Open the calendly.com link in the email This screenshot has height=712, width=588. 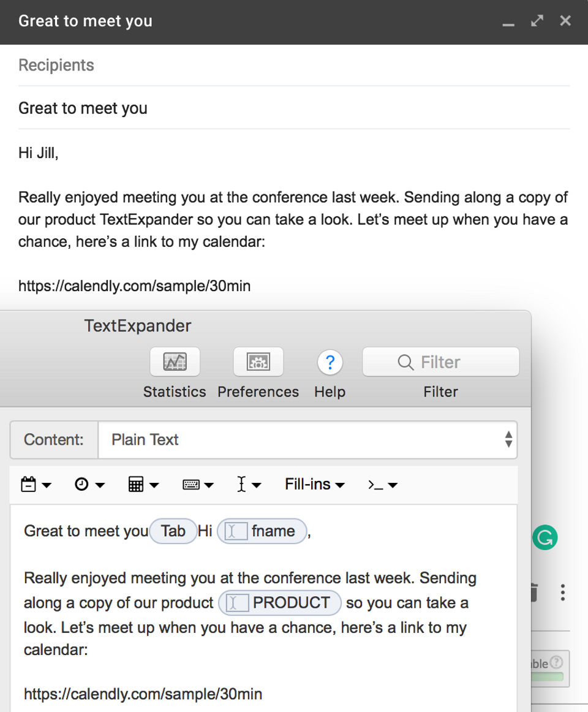tap(134, 286)
